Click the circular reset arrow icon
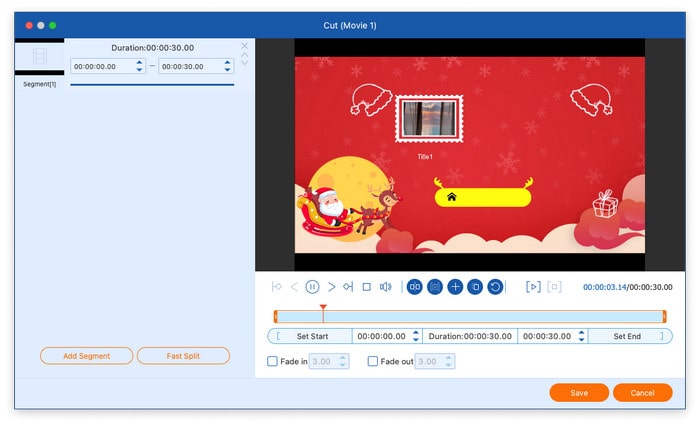The height and width of the screenshot is (426, 700). point(496,287)
